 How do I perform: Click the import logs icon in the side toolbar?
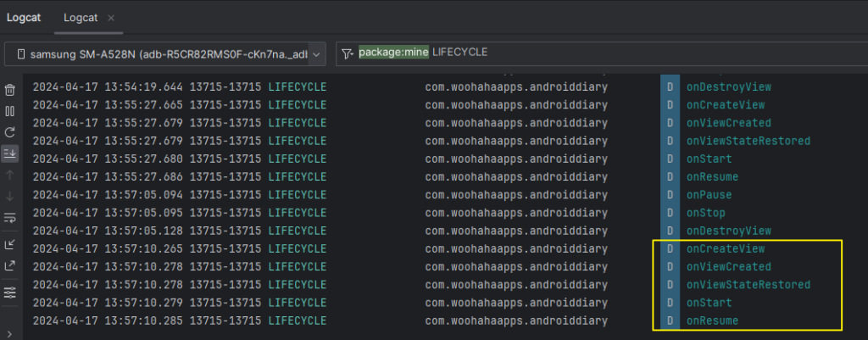[10, 244]
